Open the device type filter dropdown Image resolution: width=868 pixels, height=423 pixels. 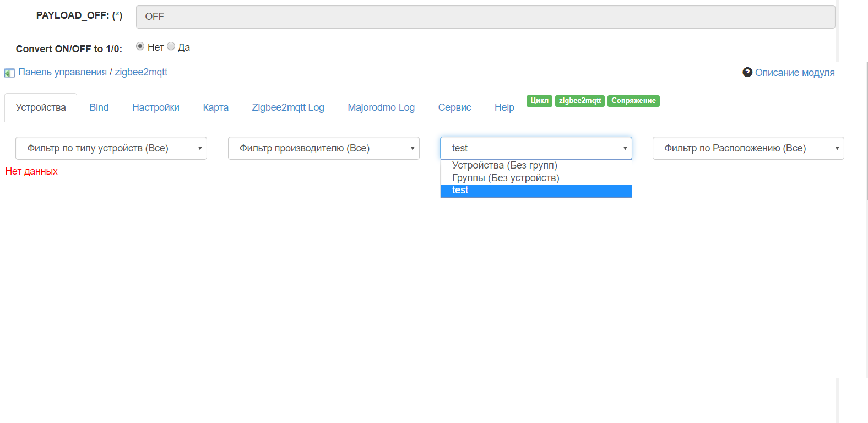[111, 148]
